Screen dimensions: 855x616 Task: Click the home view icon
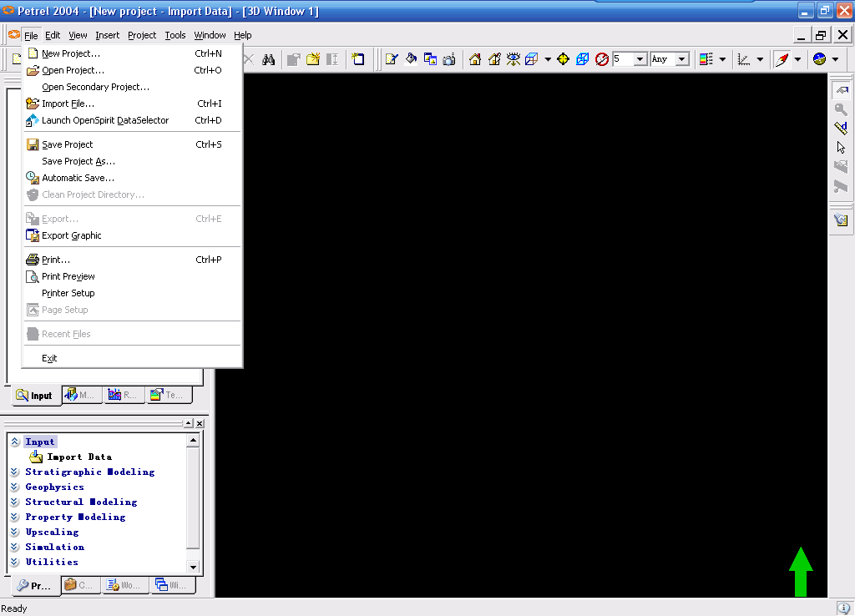point(475,59)
